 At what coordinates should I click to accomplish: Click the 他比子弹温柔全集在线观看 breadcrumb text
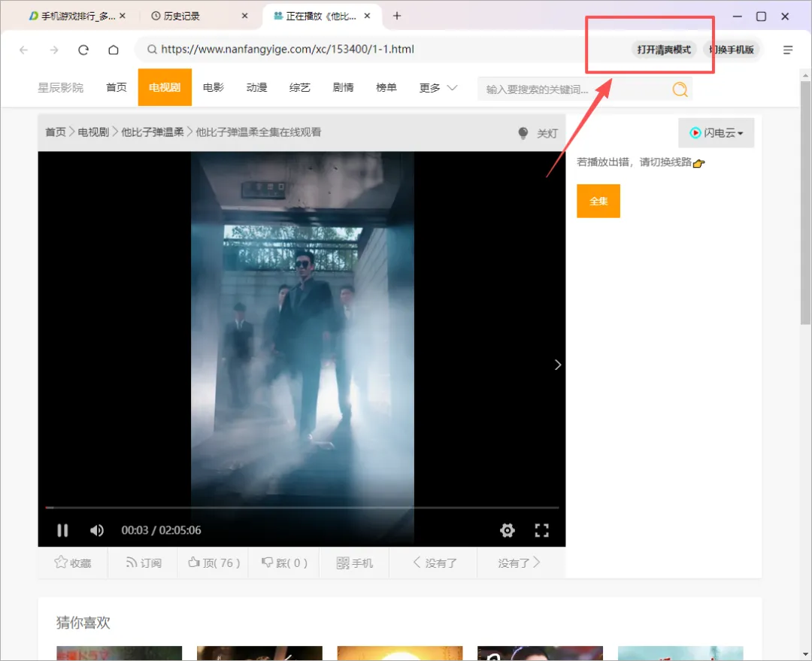point(259,132)
